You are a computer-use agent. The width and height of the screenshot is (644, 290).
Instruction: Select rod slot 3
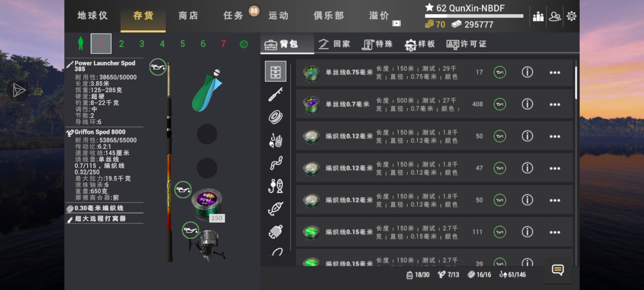tap(142, 44)
